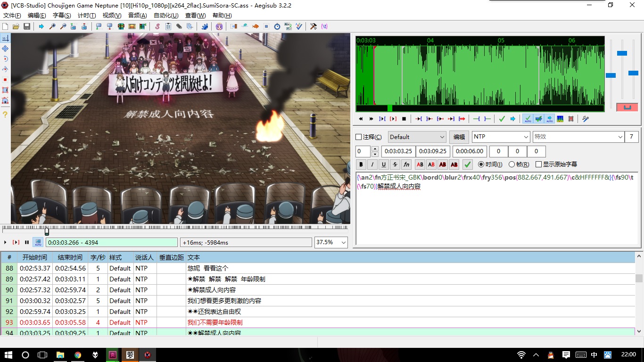
Task: Open a subtitle file via folder icon
Action: 16,26
